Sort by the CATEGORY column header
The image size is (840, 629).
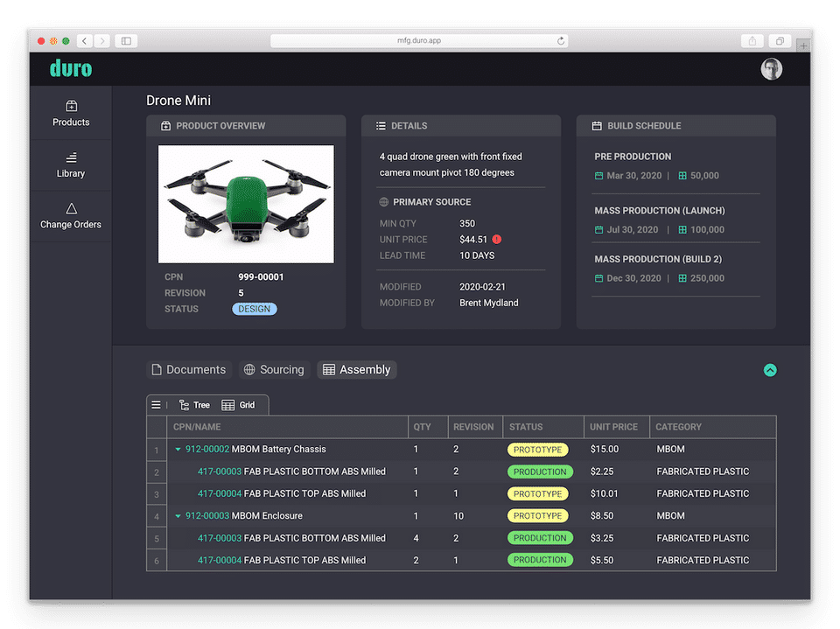713,427
